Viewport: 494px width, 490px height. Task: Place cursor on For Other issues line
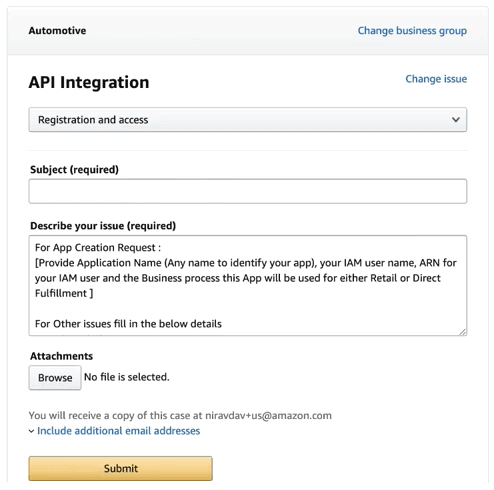point(128,324)
